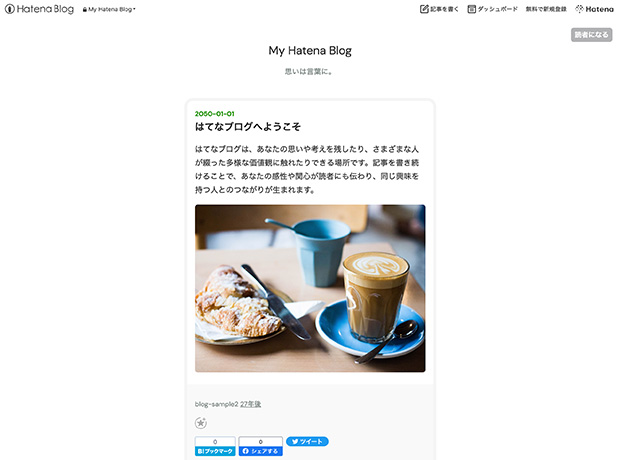Click the Hatena Bookmark count box
The image size is (620, 460).
[215, 442]
